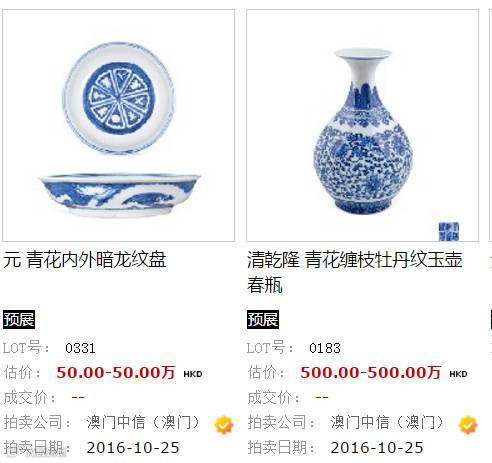This screenshot has width=492, height=463.
Task: Click estimate 500.00-500.00万 HKD
Action: [x=384, y=372]
